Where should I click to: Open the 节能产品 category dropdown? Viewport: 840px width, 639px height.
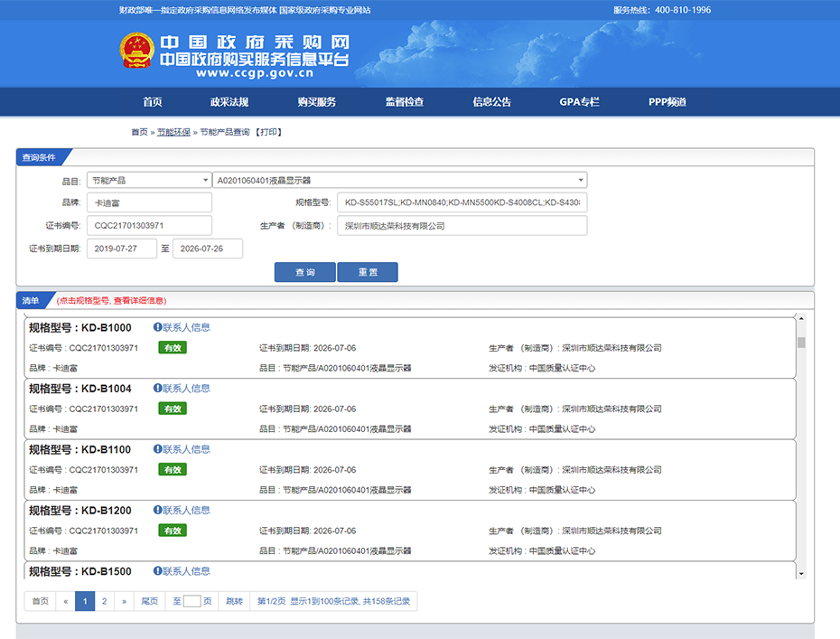click(x=149, y=181)
